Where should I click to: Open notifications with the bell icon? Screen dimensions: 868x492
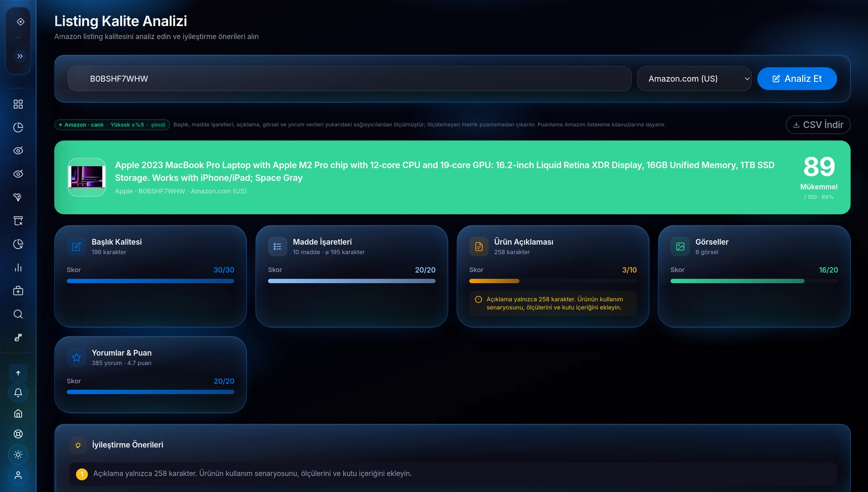(x=18, y=393)
